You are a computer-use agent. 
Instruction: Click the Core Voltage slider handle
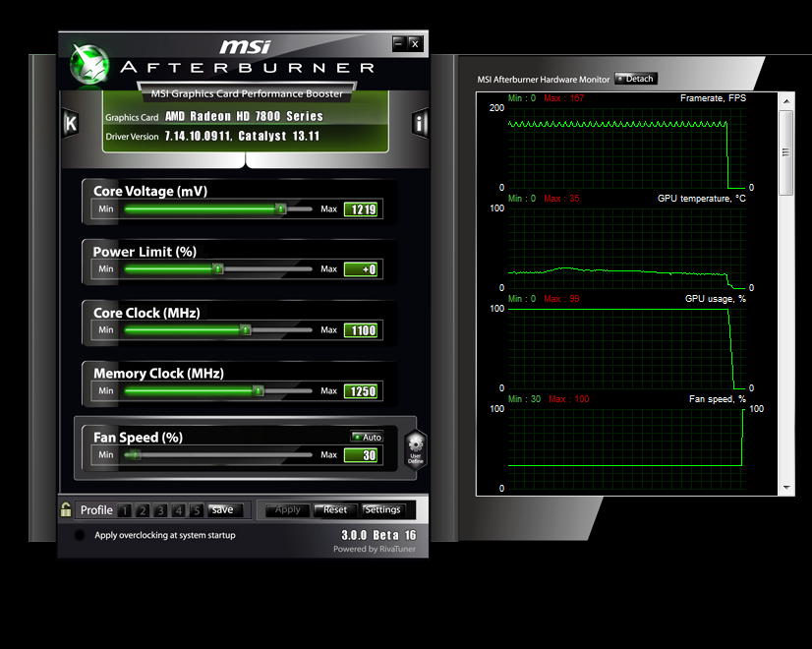click(x=281, y=208)
